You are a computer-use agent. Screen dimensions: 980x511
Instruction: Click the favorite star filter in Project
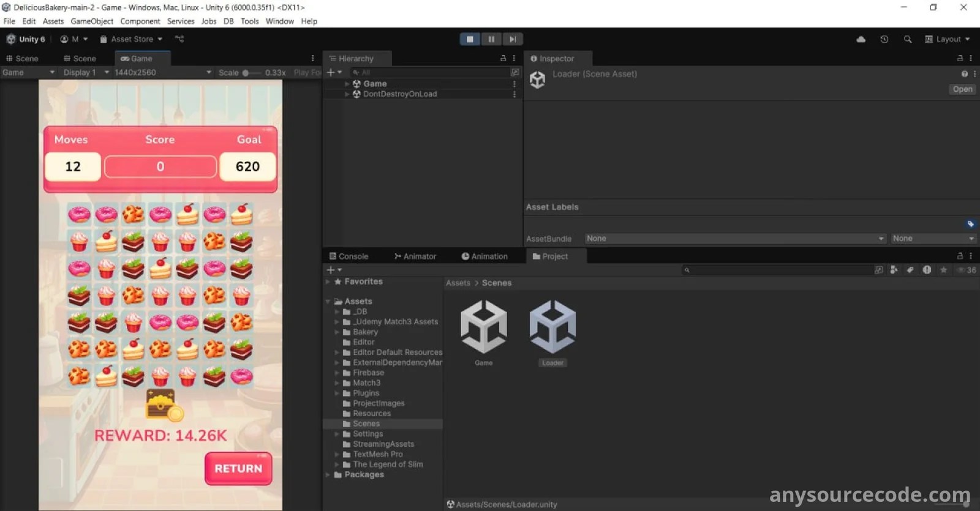click(943, 270)
